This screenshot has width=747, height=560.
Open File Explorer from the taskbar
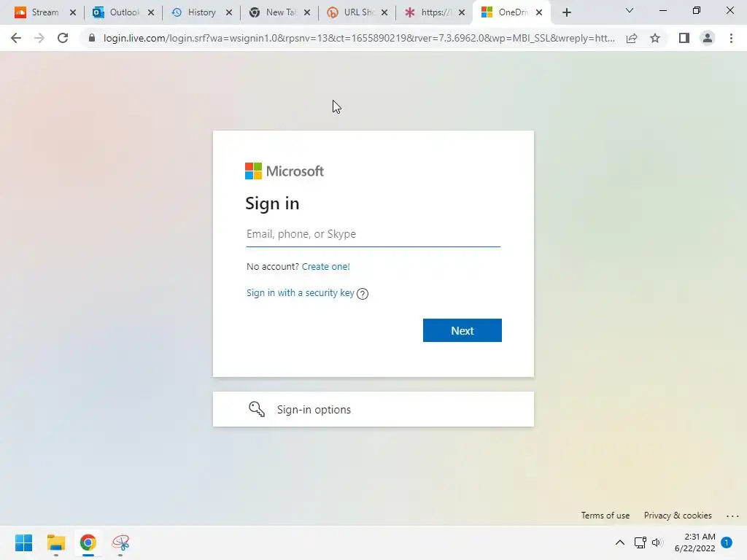point(55,542)
